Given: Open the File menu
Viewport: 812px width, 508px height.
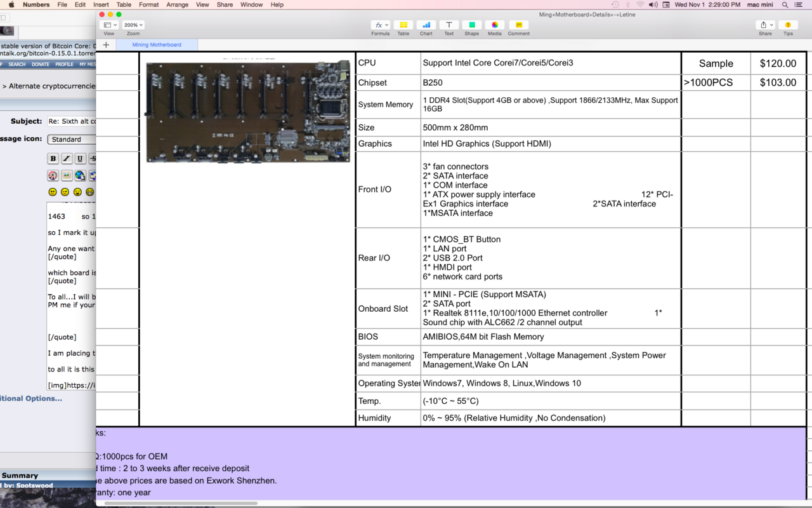Looking at the screenshot, I should (62, 4).
